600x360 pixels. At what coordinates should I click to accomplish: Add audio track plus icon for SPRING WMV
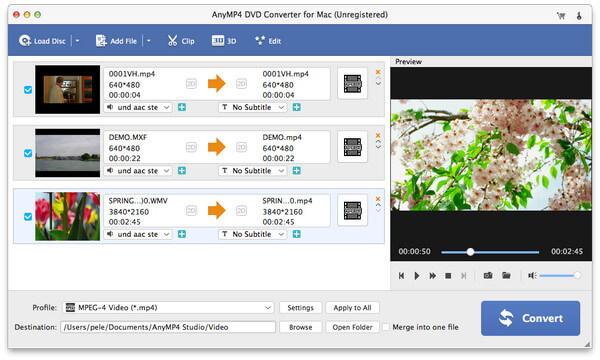(x=182, y=235)
